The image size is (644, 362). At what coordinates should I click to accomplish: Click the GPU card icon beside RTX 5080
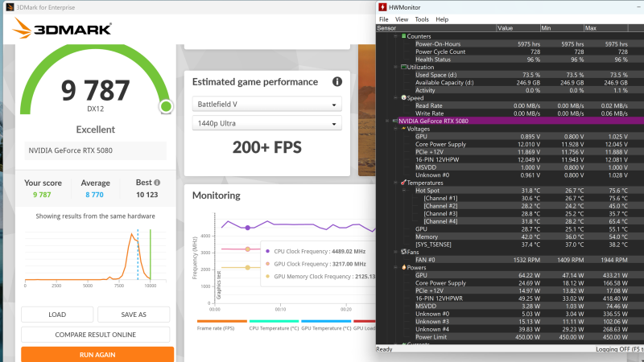point(395,121)
